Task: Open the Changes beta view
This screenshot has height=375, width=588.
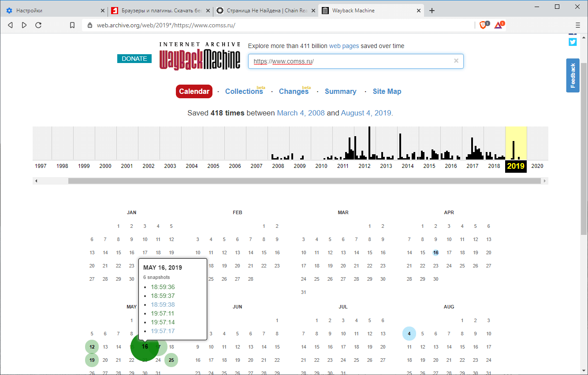Action: (x=294, y=91)
